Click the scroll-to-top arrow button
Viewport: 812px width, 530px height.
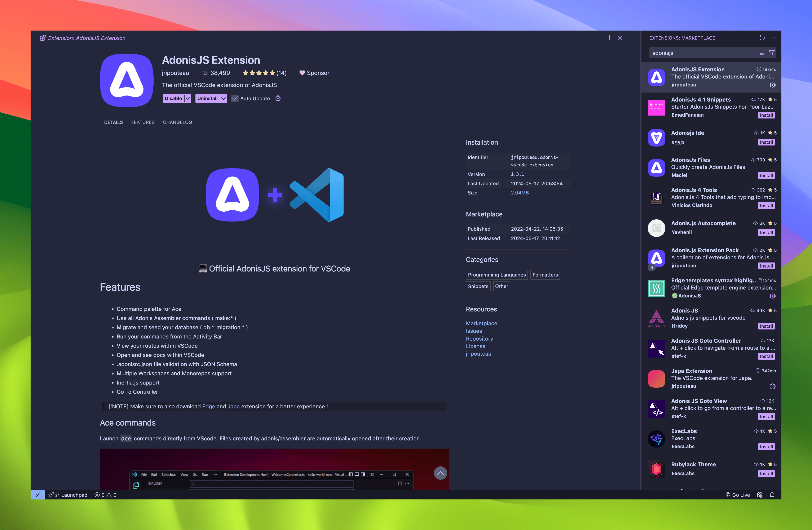click(440, 473)
